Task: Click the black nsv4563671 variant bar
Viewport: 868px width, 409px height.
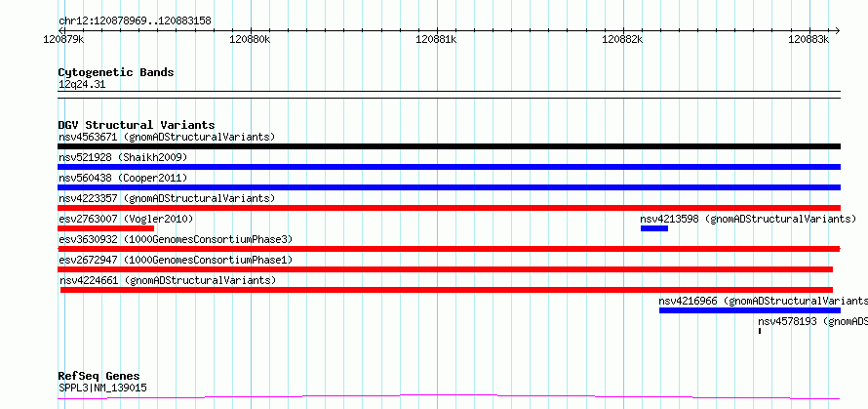Action: coord(449,146)
